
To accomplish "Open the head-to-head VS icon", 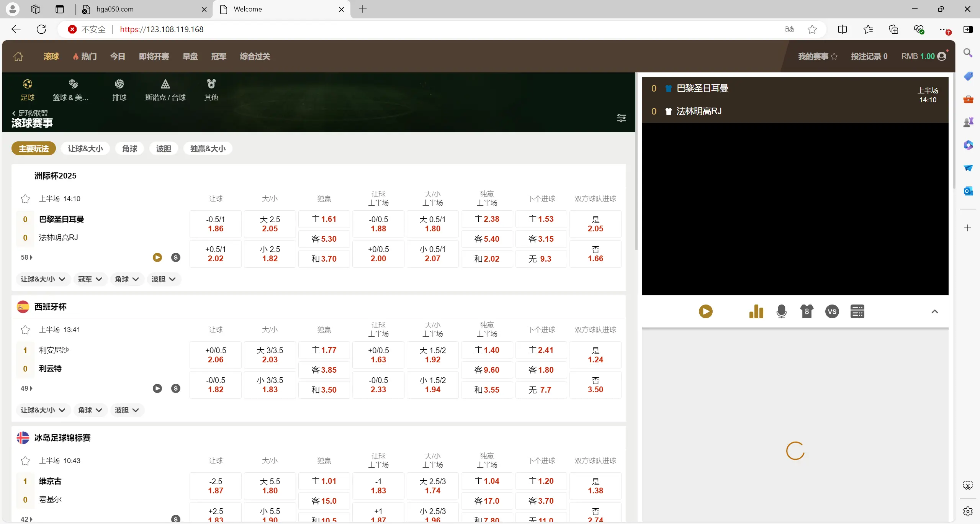I will pos(832,311).
